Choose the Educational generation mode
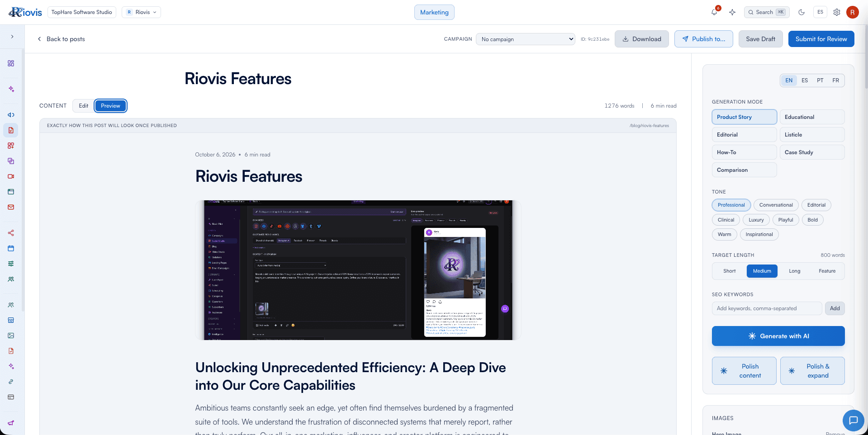This screenshot has width=868, height=435. click(x=812, y=117)
